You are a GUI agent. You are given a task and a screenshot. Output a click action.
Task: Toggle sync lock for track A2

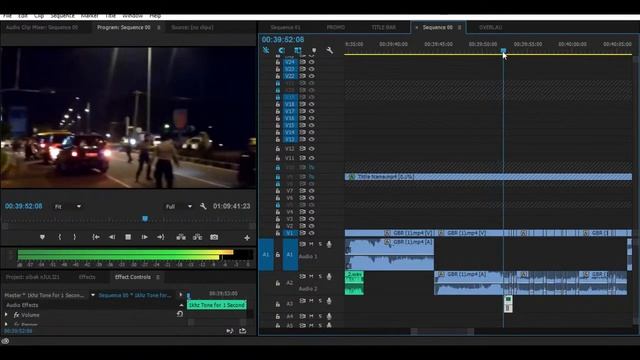(302, 276)
